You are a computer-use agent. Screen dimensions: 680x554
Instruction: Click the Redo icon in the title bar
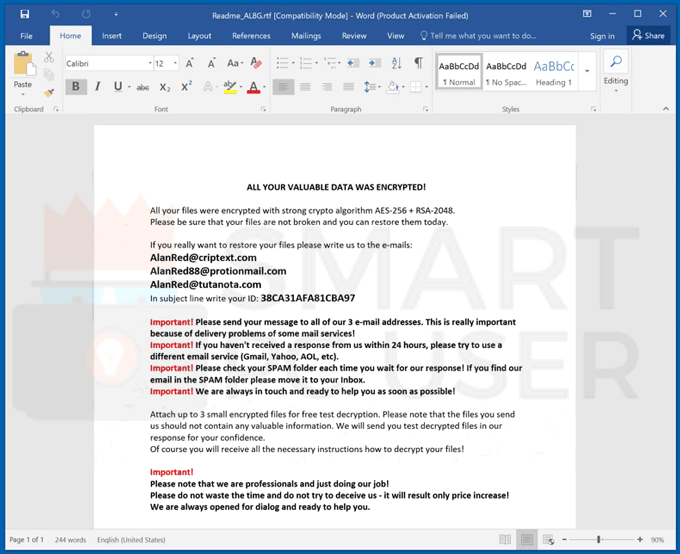click(86, 14)
